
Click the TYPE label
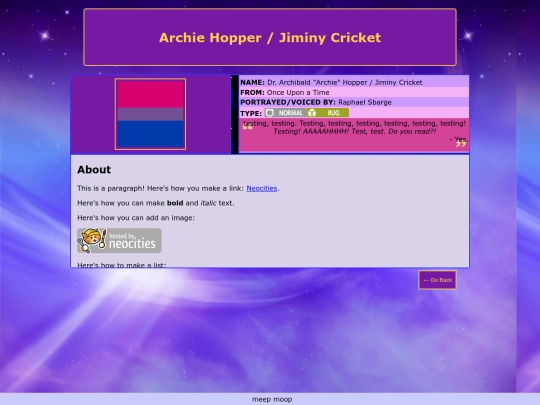coord(251,113)
